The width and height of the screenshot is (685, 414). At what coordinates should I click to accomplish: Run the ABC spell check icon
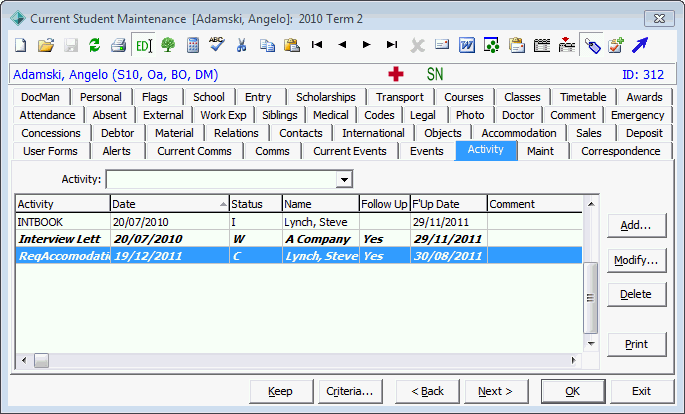(217, 44)
